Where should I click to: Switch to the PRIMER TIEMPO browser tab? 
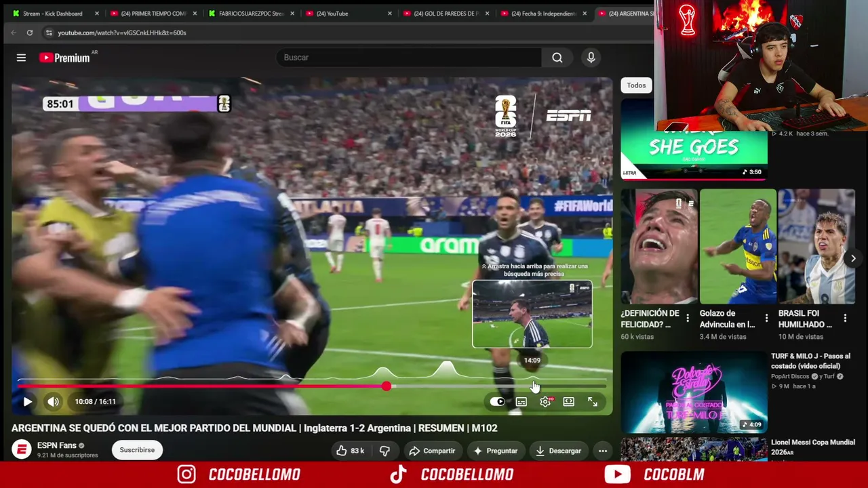tap(153, 14)
